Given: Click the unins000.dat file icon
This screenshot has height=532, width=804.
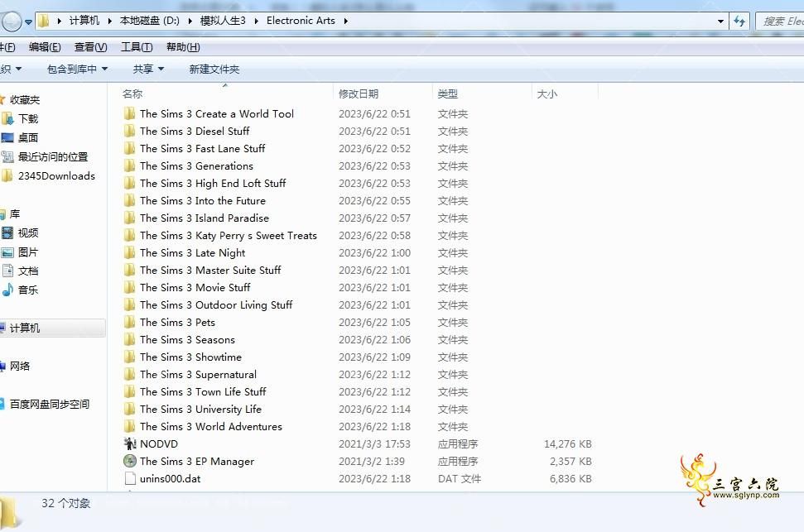Looking at the screenshot, I should tap(130, 478).
